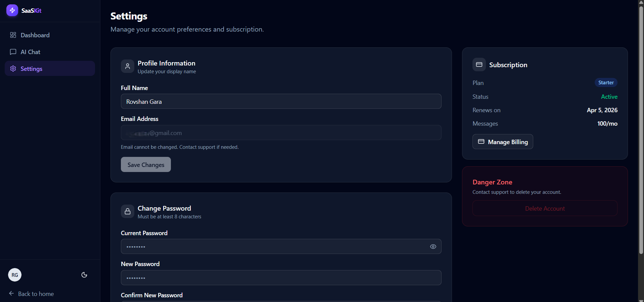
Task: Click the Confirm New Password label
Action: tap(152, 295)
